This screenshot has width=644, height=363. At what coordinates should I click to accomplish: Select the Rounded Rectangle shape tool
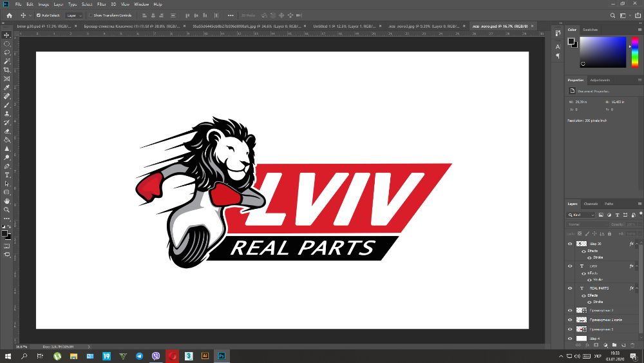tap(6, 192)
